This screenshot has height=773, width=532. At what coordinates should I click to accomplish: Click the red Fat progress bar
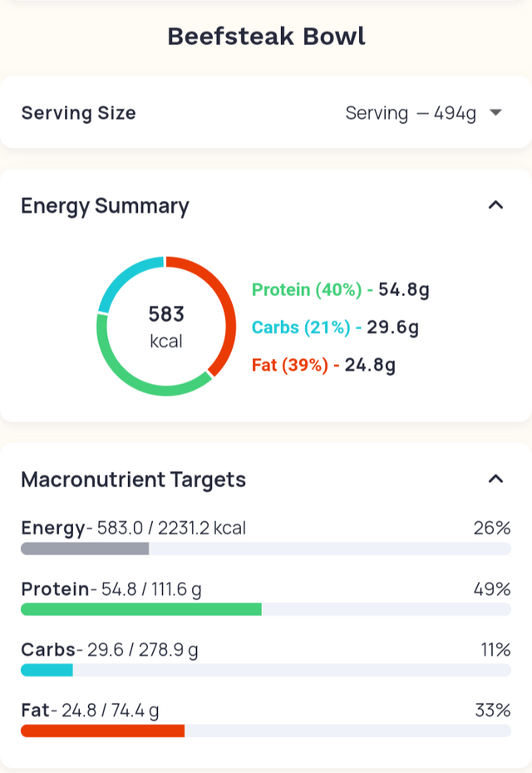(102, 731)
